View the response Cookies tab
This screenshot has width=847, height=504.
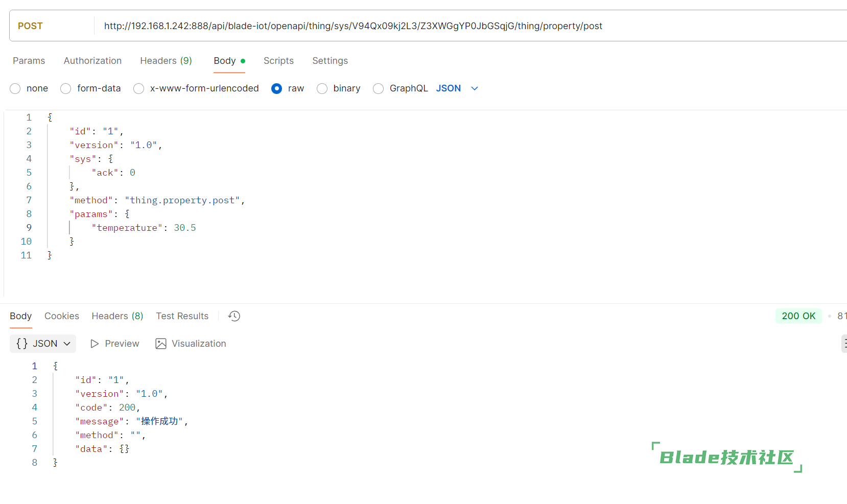click(62, 316)
